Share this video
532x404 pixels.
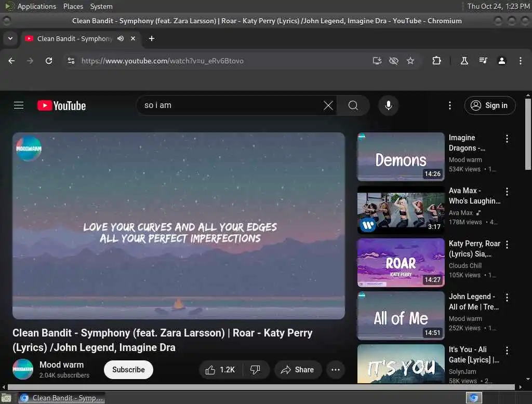click(298, 370)
